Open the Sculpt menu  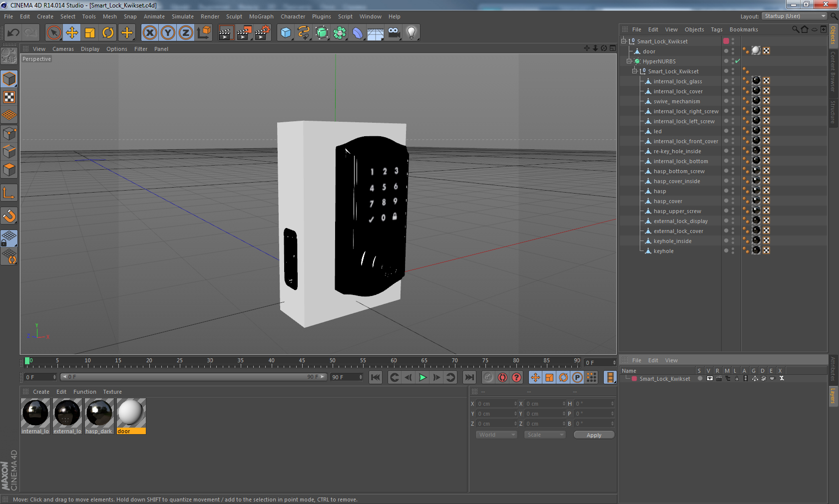234,16
